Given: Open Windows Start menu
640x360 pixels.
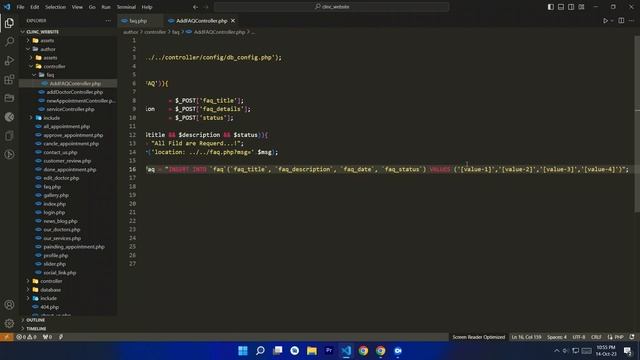Looking at the screenshot, I should point(243,351).
